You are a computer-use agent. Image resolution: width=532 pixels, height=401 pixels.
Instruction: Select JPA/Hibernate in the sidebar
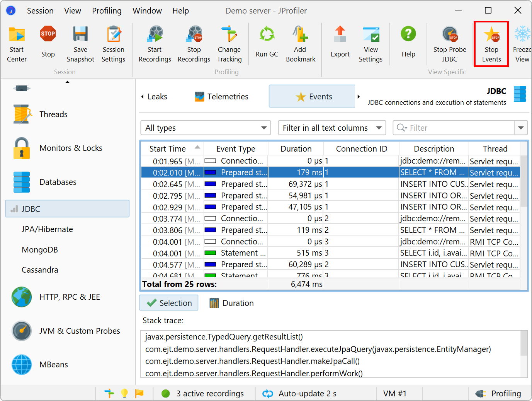coord(47,229)
